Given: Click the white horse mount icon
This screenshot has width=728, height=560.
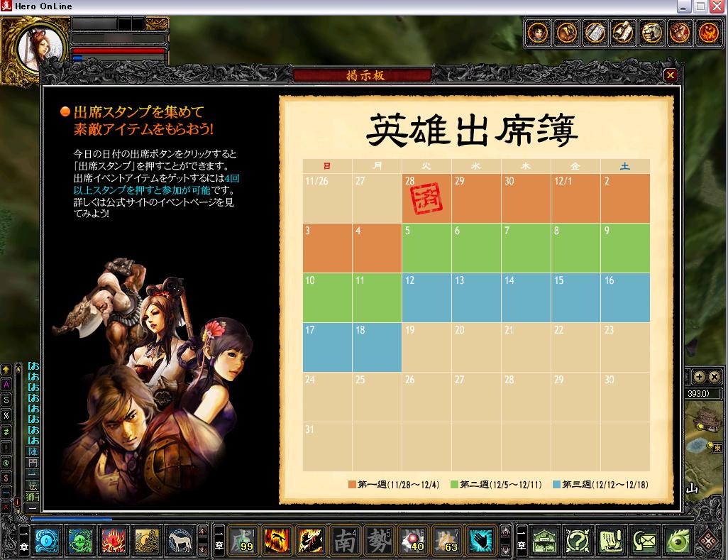Looking at the screenshot, I should point(180,541).
